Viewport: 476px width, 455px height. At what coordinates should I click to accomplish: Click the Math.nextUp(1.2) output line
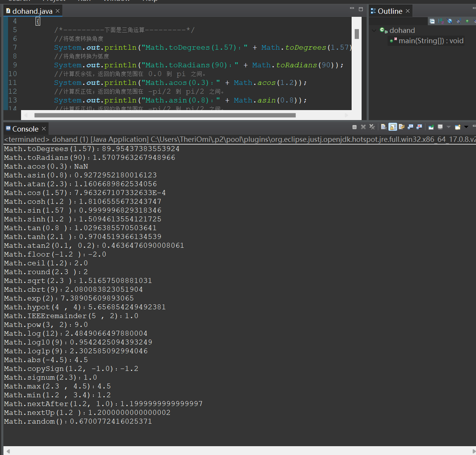click(x=87, y=413)
